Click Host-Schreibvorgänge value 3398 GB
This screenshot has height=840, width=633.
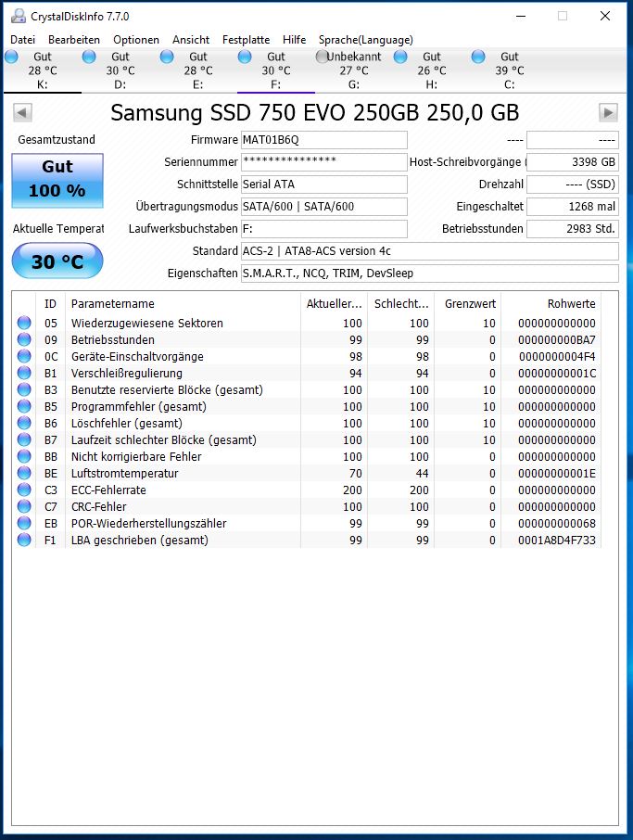click(573, 161)
